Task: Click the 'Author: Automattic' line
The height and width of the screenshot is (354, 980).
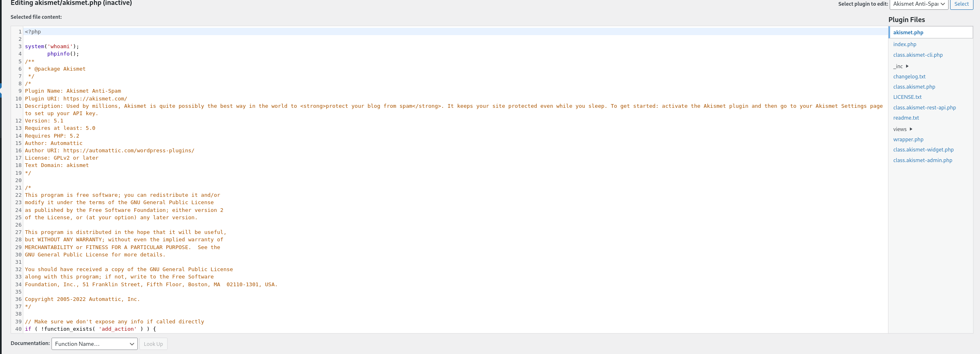Action: [54, 143]
